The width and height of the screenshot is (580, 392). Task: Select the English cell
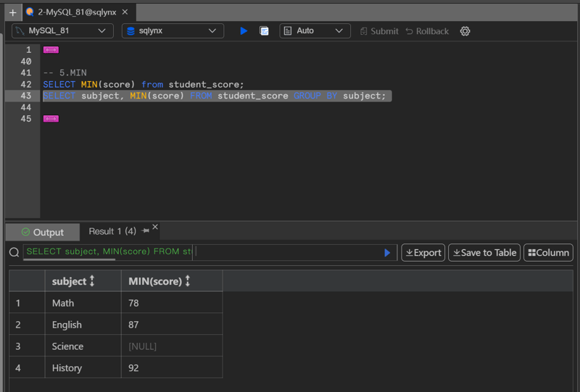coord(83,325)
